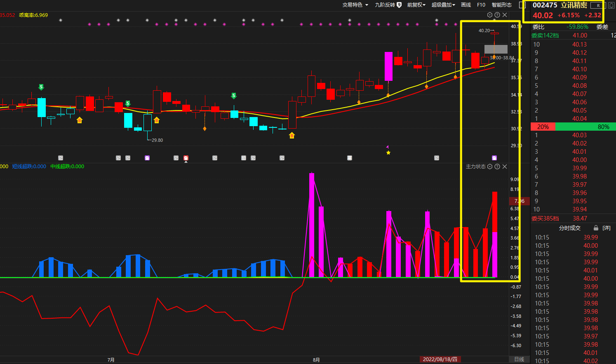Screen dimensions: 616x364
Task: Open 主力状态 indicator settings hexagon icon
Action: (x=490, y=167)
